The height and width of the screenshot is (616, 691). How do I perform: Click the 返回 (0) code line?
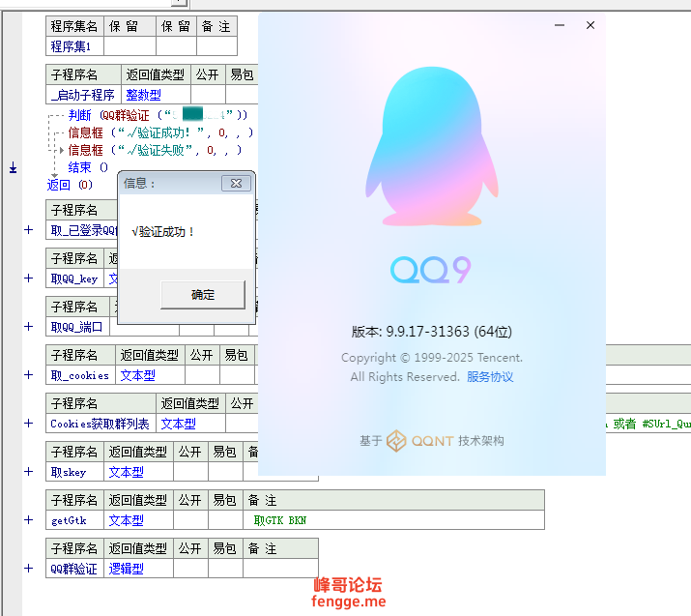70,185
